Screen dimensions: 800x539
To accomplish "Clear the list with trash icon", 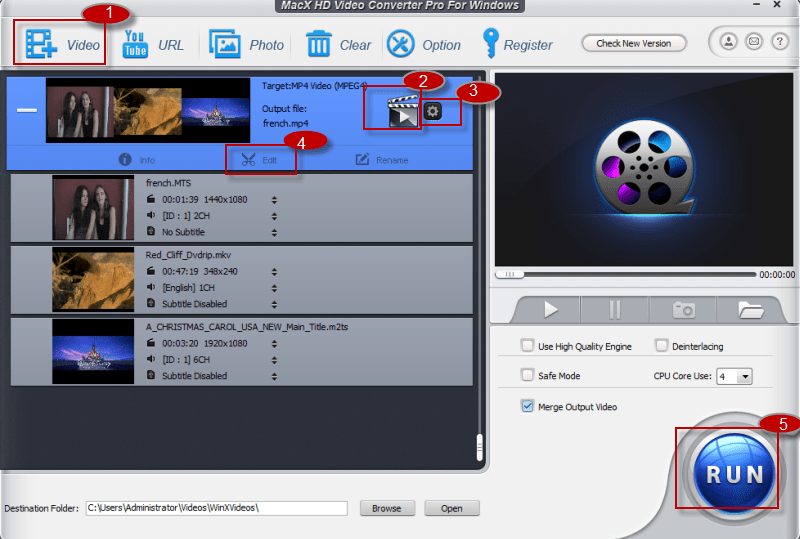I will (x=318, y=44).
